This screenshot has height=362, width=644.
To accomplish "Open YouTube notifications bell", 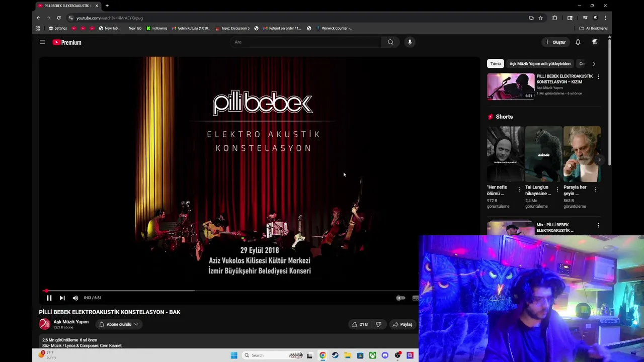I will [578, 42].
